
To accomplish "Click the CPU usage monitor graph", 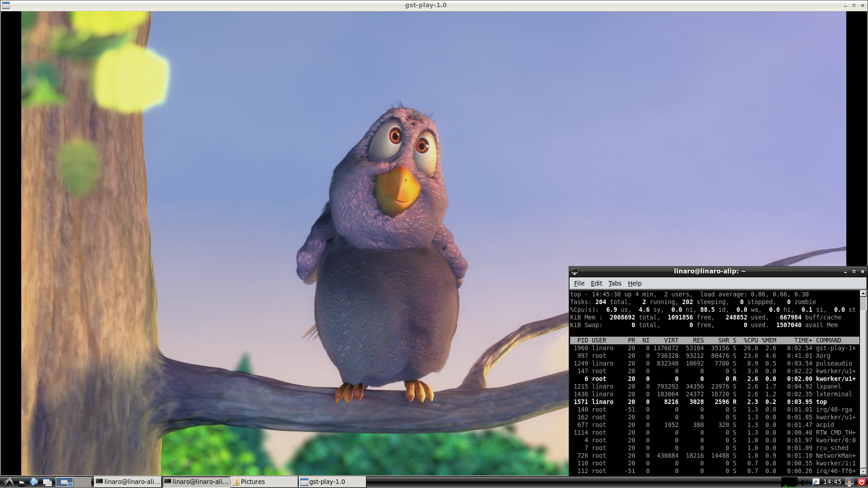I will pyautogui.click(x=789, y=482).
